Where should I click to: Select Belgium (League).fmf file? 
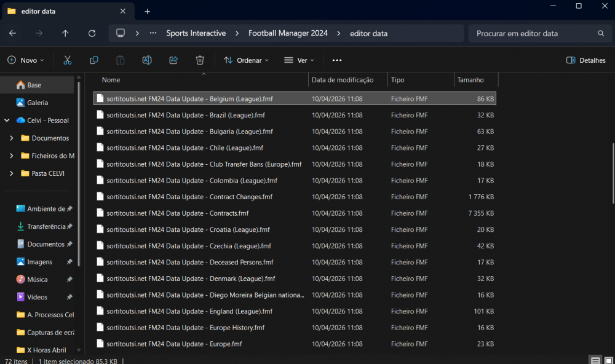(x=295, y=99)
